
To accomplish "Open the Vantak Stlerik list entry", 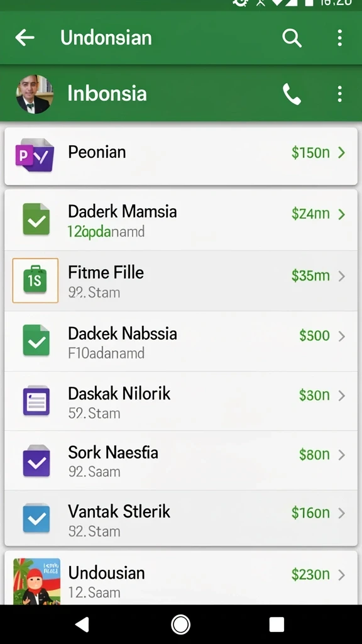I will (181, 519).
